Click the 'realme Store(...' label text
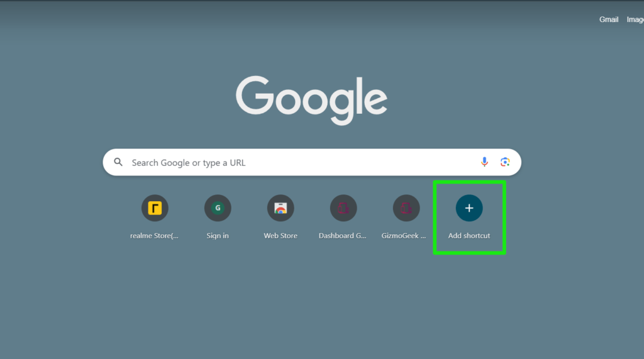The image size is (644, 359). tap(155, 236)
